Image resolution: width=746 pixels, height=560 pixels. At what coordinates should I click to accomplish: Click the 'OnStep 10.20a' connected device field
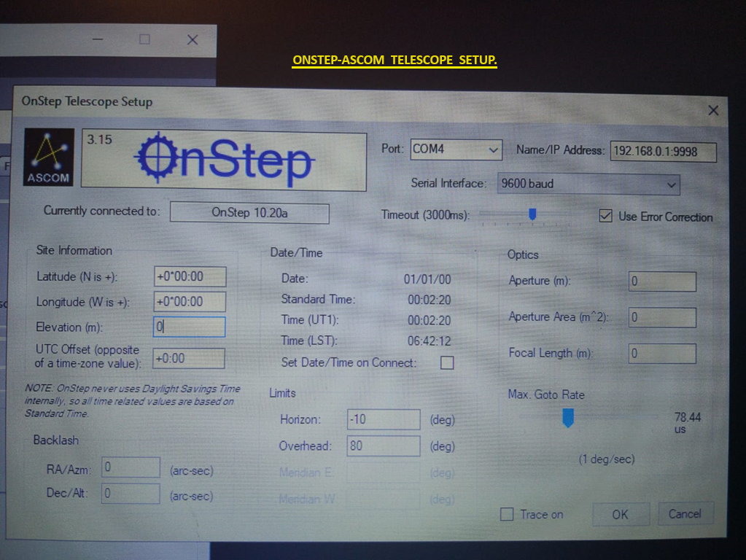(250, 213)
